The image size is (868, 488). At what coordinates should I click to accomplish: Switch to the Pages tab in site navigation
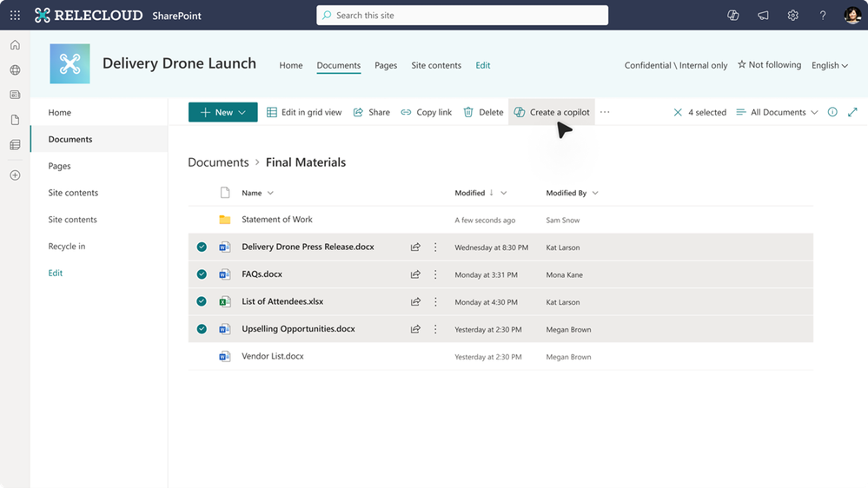coord(386,65)
